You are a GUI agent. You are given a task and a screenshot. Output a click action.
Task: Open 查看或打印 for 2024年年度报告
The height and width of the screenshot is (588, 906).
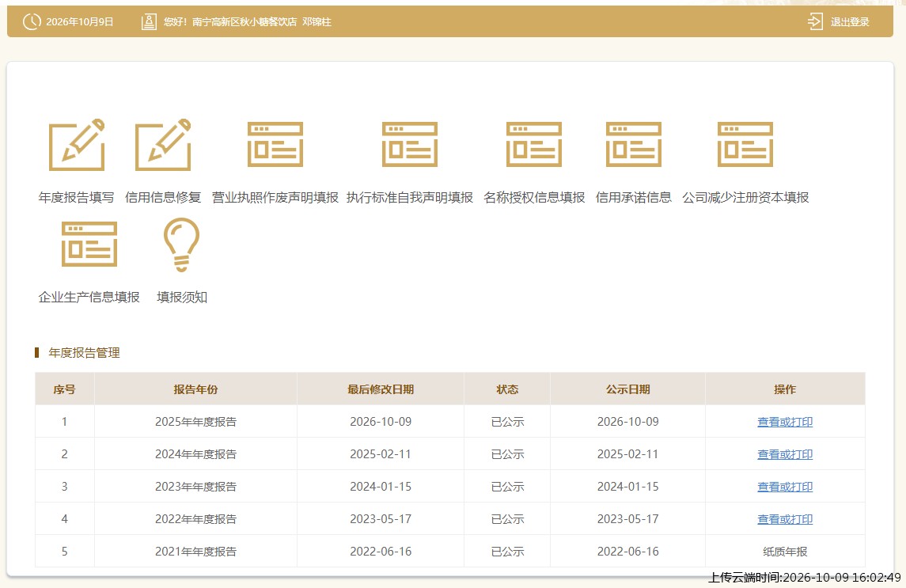785,454
